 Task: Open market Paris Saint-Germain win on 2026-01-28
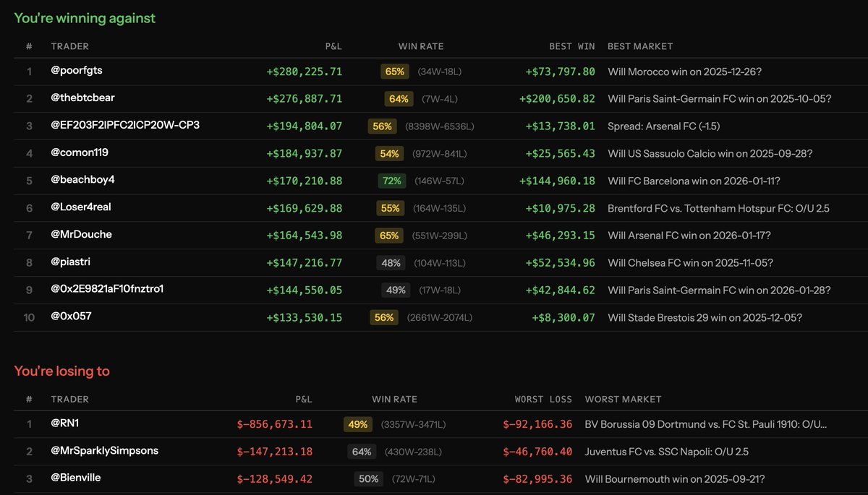(719, 290)
